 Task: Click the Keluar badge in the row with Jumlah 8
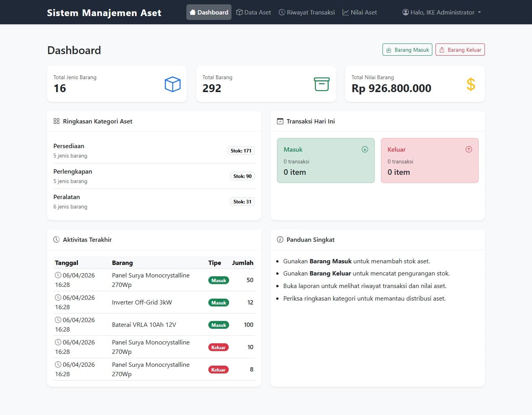(x=219, y=370)
